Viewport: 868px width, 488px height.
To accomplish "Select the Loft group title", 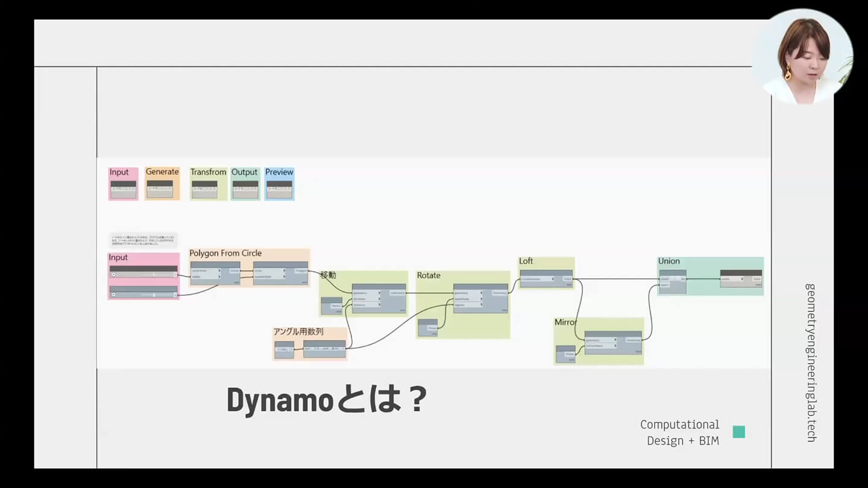I will tap(526, 261).
